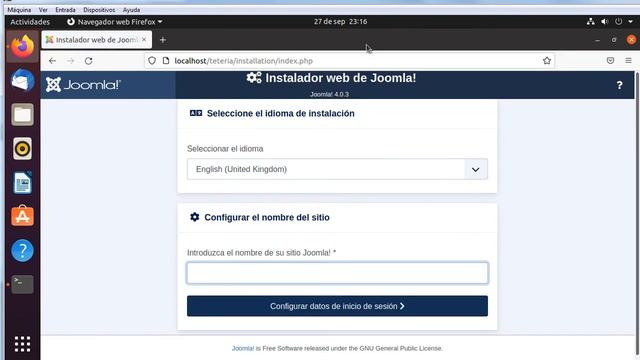Launch Thunderbird mail from the dock
This screenshot has height=360, width=640.
click(x=22, y=80)
